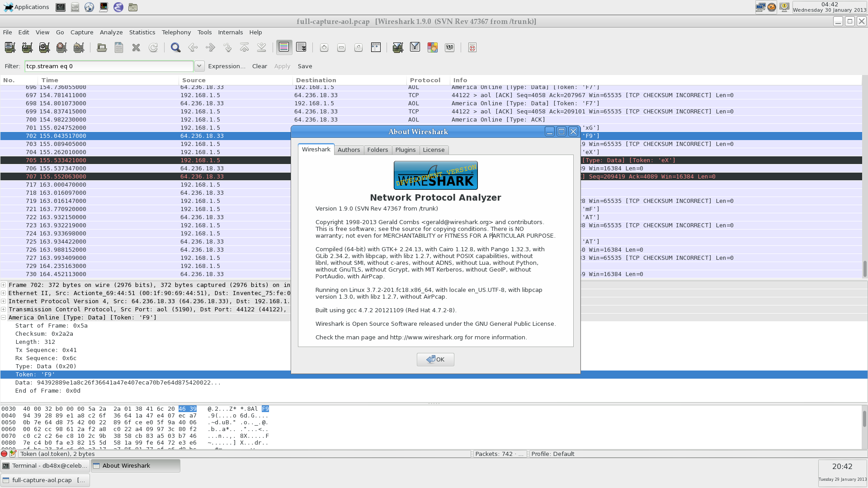Jump to last packet icon
Viewport: 868px width, 488px height.
262,47
